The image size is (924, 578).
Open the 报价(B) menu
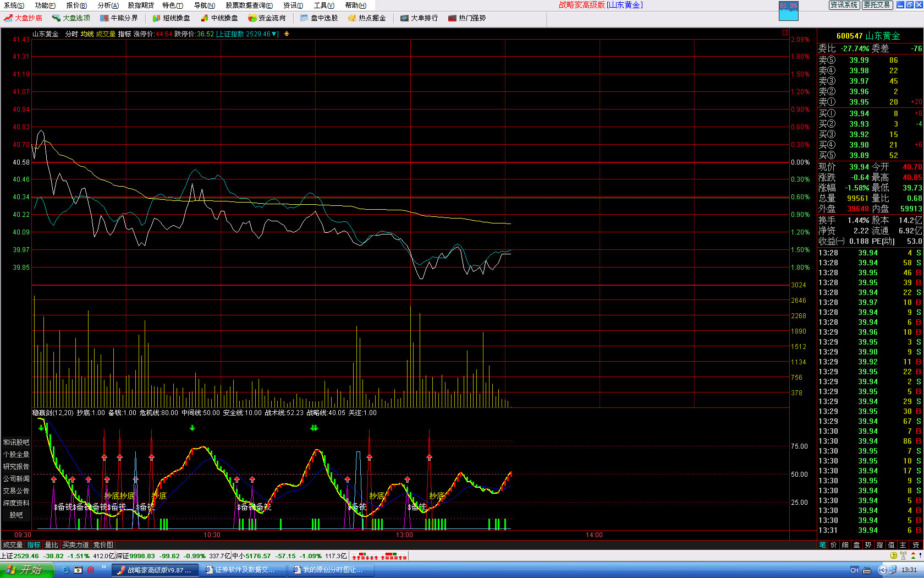[x=76, y=6]
